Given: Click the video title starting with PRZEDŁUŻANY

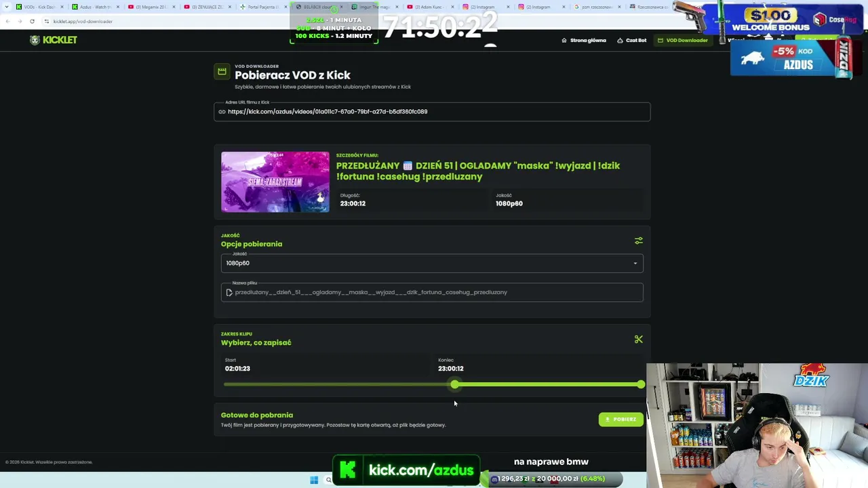Looking at the screenshot, I should pos(478,171).
